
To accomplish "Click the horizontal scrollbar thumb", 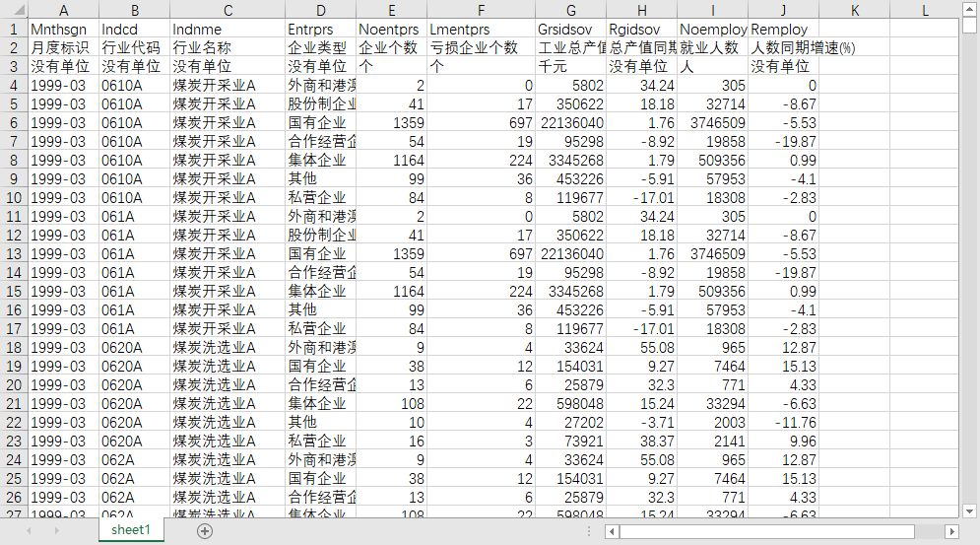I will tap(767, 532).
